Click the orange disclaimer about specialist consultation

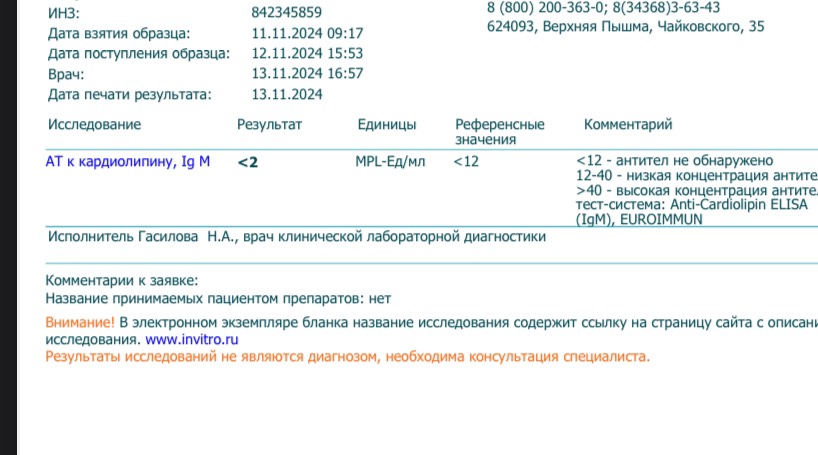tap(348, 356)
